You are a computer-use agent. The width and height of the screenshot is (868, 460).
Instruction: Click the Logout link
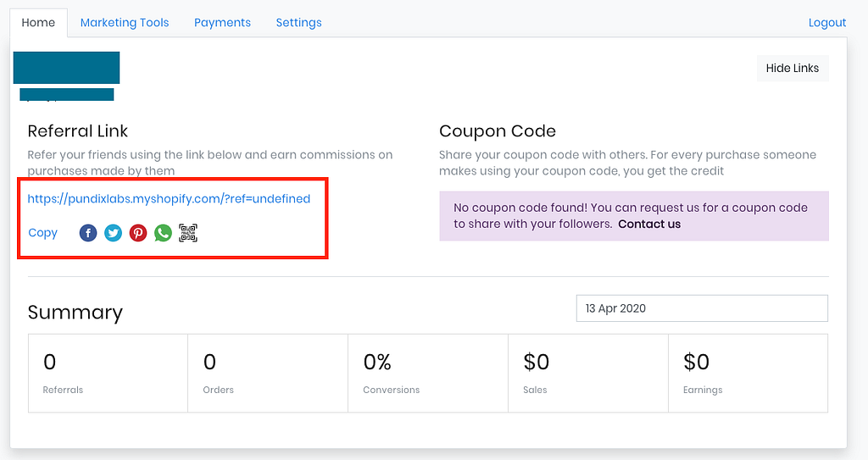827,23
